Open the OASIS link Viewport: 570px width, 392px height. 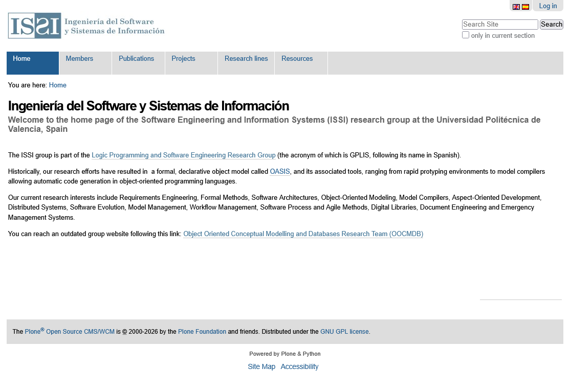[280, 172]
